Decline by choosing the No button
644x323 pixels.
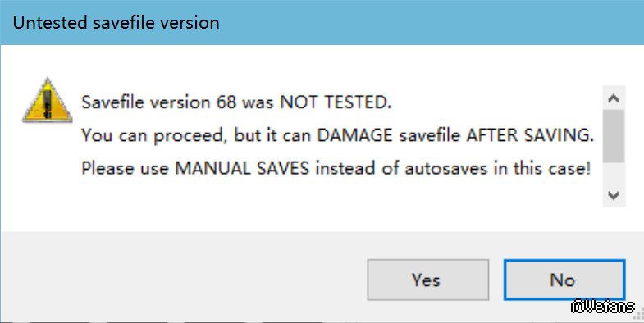tap(564, 280)
